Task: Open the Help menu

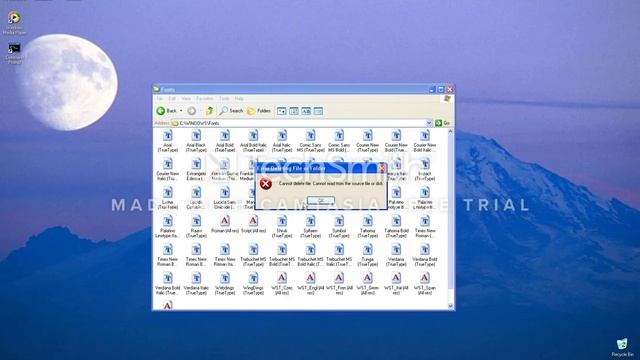Action: click(239, 99)
